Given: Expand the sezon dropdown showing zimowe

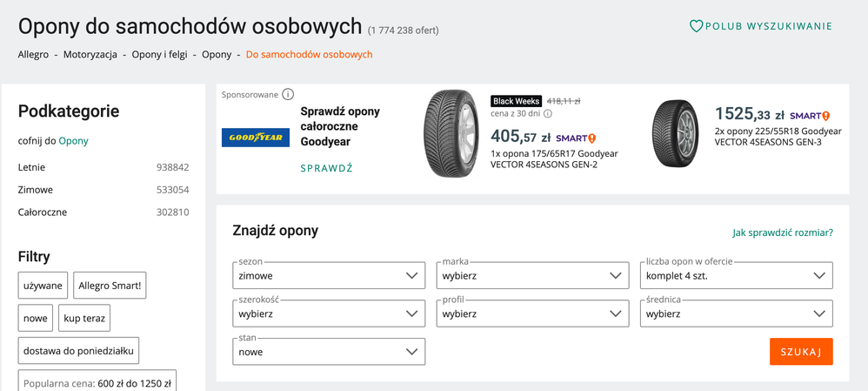Looking at the screenshot, I should point(329,276).
